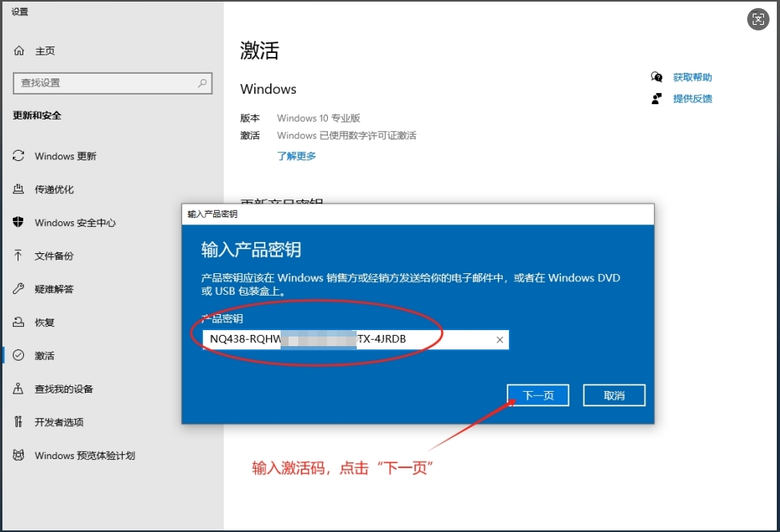Click the Give feedback person icon
Viewport: 780px width, 532px height.
(657, 99)
